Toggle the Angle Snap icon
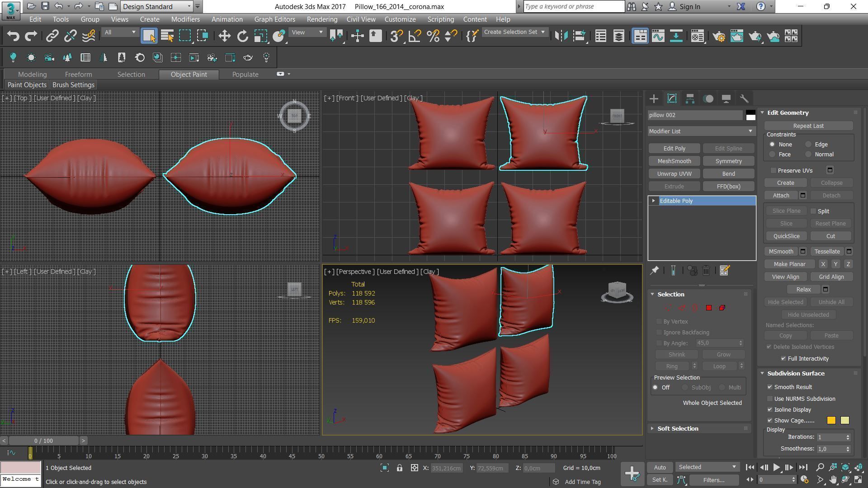The image size is (868, 488). coord(415,36)
